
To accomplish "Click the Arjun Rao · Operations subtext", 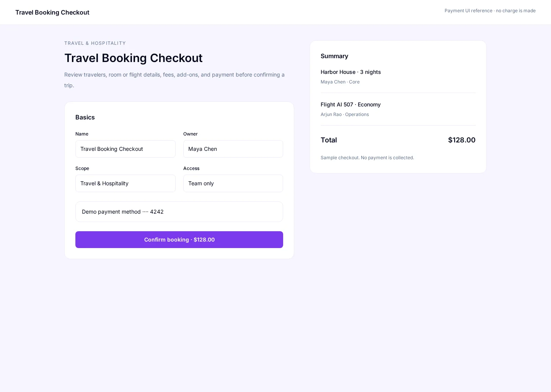I will (345, 114).
